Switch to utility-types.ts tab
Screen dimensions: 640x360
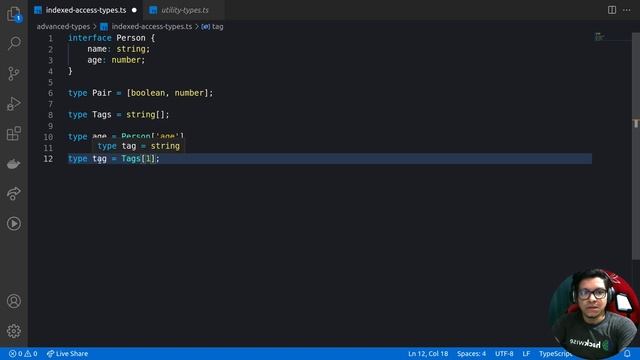(184, 10)
